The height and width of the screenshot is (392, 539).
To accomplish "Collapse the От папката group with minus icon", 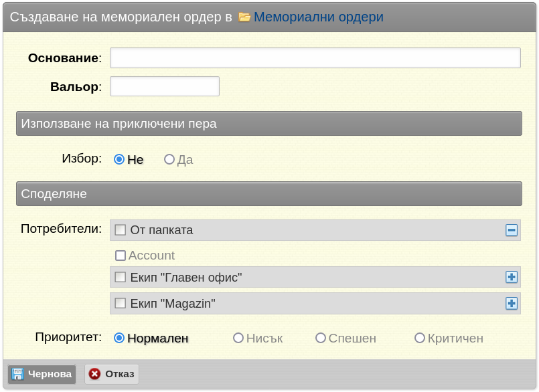I will pyautogui.click(x=511, y=230).
